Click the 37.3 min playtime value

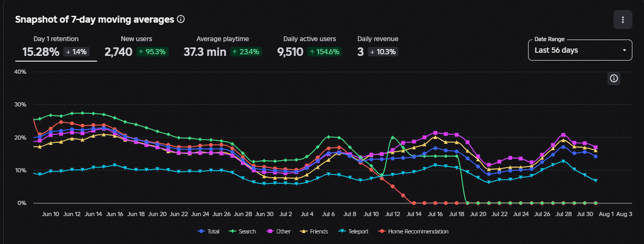pos(205,52)
